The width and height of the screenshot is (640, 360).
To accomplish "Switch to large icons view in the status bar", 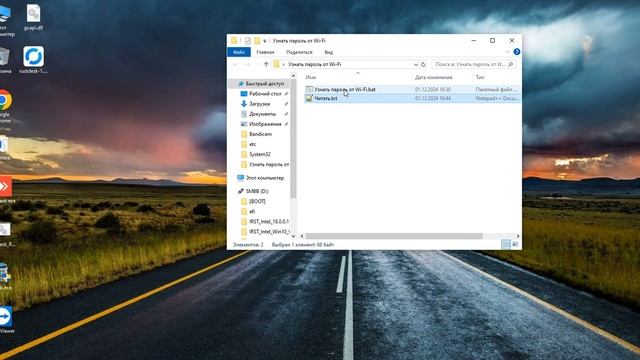I will pyautogui.click(x=515, y=244).
